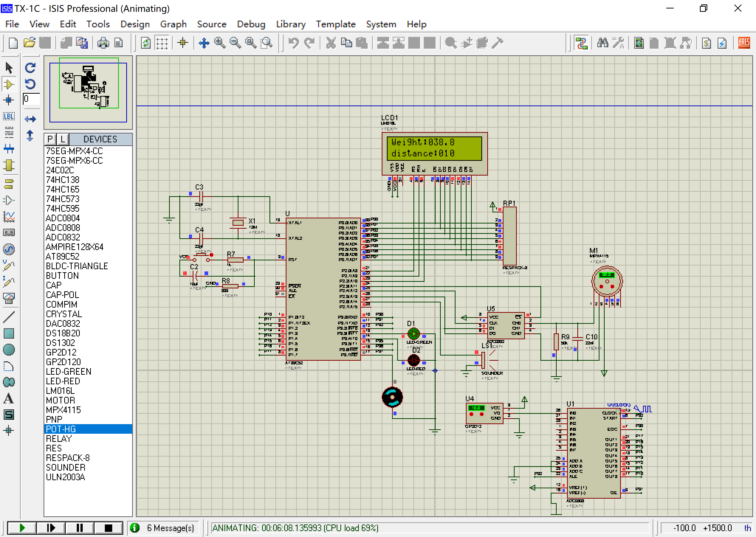Click the rotation angle input field
This screenshot has width=756, height=537.
tap(31, 99)
